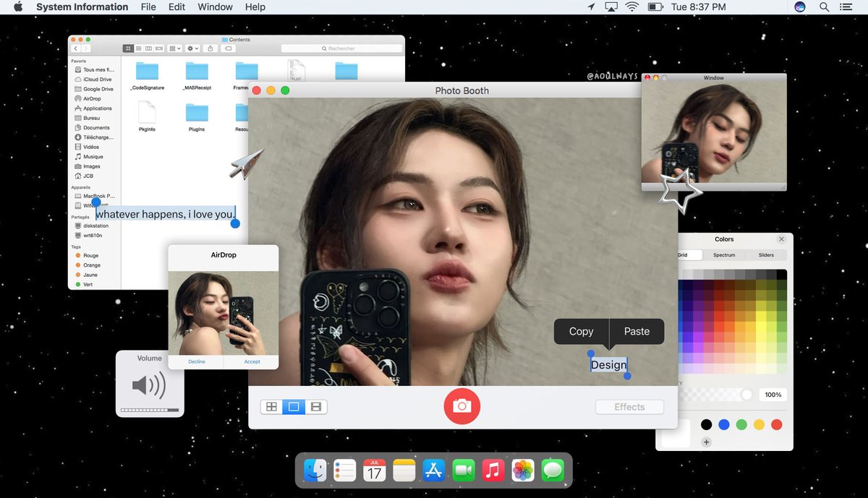Choose Paste in the popup menu
The height and width of the screenshot is (498, 868).
637,331
